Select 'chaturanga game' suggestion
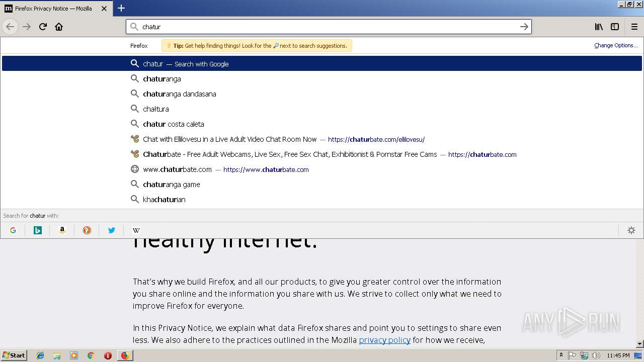 (x=322, y=185)
